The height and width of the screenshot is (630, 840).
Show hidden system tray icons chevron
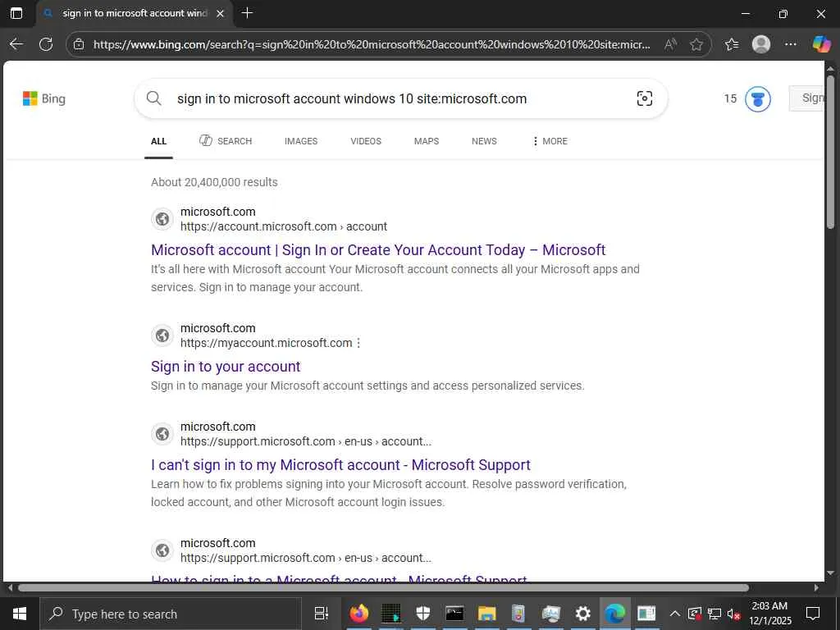(x=675, y=614)
